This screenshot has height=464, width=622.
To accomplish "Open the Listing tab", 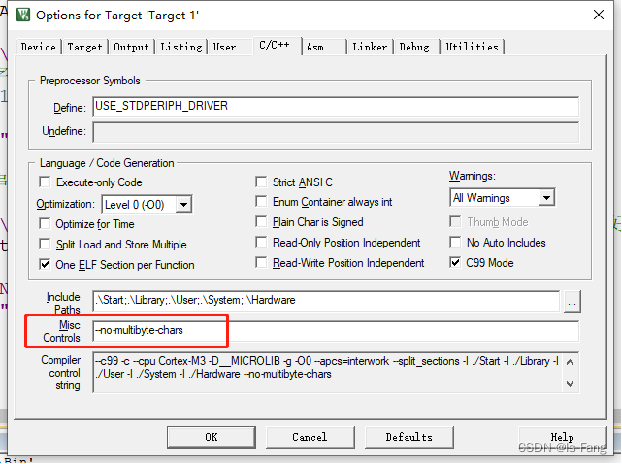I will 181,47.
